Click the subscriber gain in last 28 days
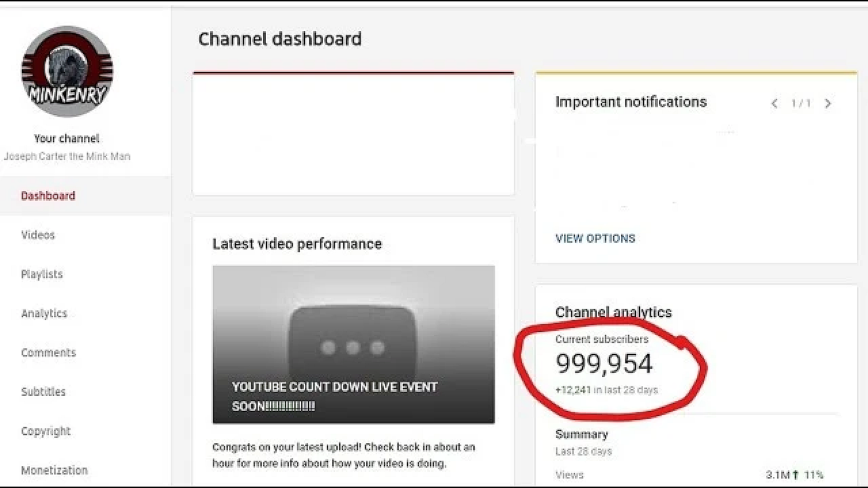Viewport: 868px width, 488px height. 608,390
